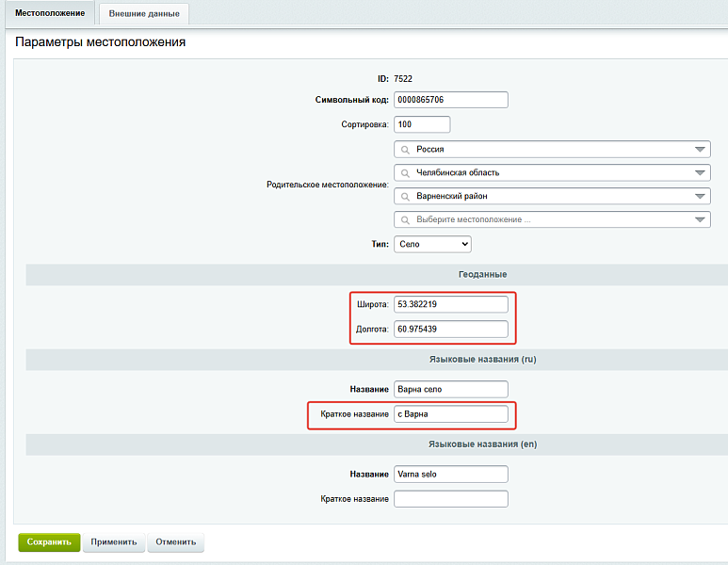
Task: Click the search icon in Варненский район field
Action: click(406, 196)
